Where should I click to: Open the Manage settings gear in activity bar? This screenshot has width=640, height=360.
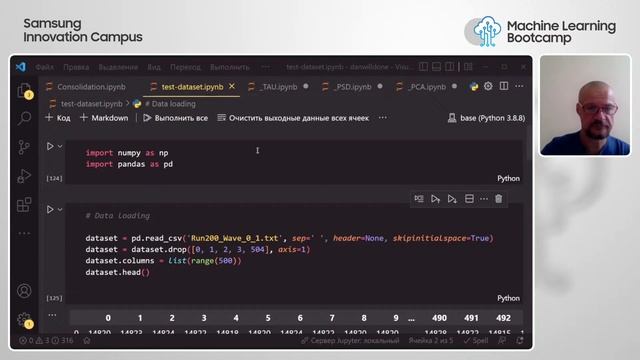(x=24, y=320)
